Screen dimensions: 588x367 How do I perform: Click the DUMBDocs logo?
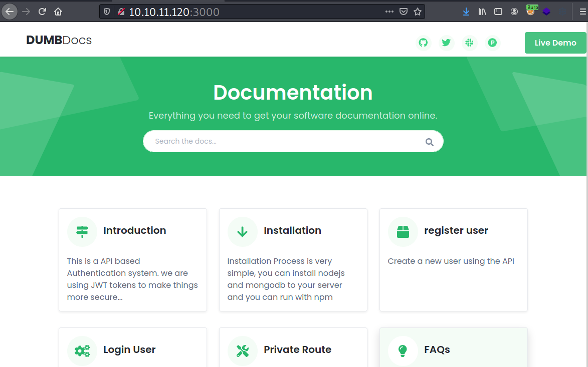(x=59, y=41)
